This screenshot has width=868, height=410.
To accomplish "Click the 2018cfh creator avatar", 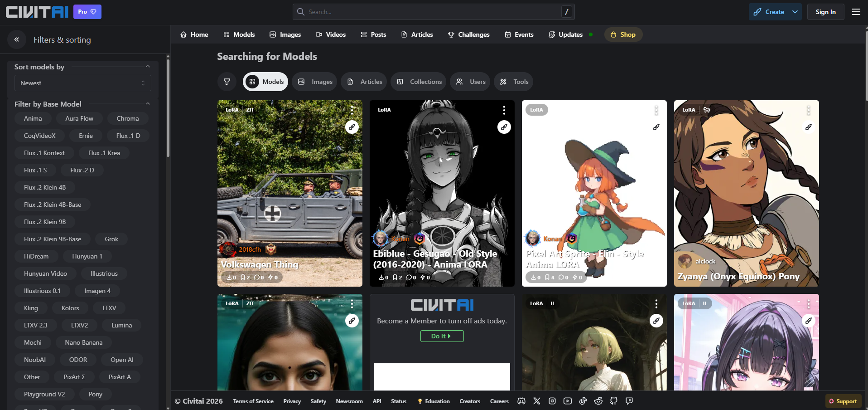I will (x=228, y=249).
